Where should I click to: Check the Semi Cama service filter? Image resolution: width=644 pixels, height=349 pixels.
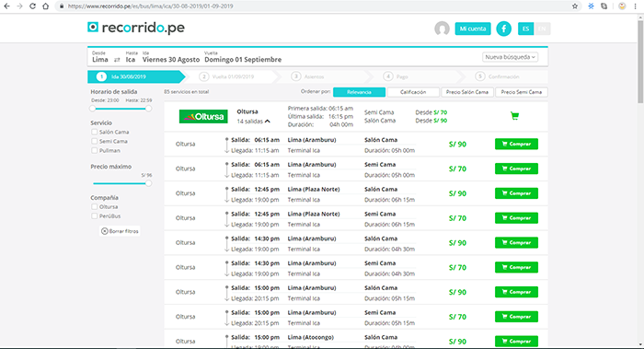(95, 141)
